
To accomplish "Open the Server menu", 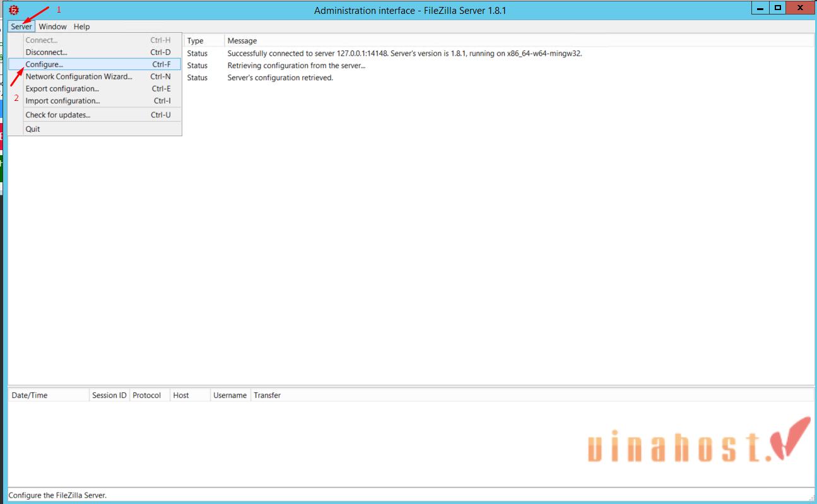I will 21,26.
